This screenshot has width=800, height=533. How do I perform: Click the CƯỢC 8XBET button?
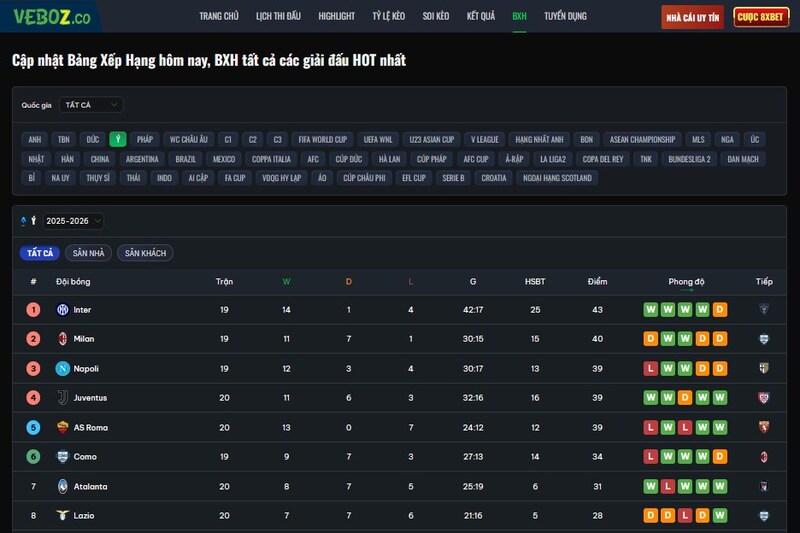[x=761, y=17]
